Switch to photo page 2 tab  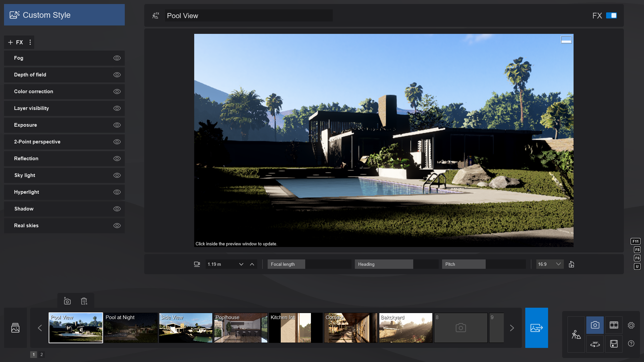42,354
